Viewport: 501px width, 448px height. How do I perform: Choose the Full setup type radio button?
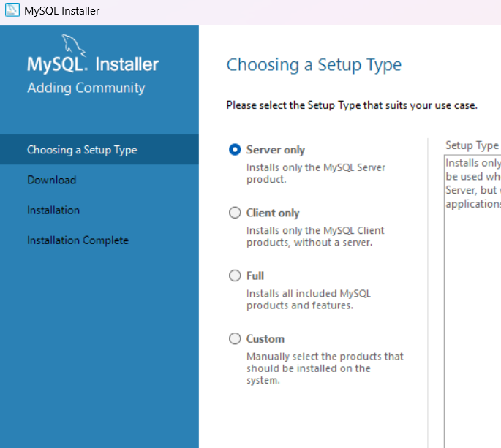click(x=235, y=276)
